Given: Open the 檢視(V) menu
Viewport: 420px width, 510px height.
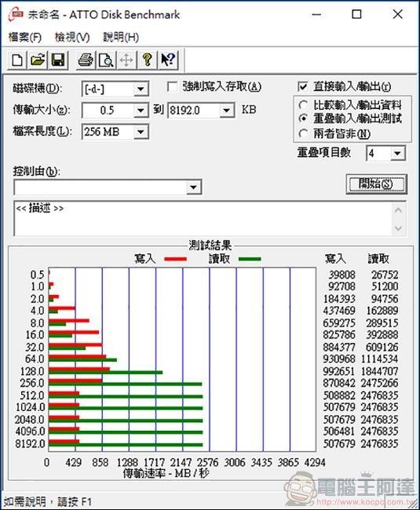Looking at the screenshot, I should pos(72,38).
